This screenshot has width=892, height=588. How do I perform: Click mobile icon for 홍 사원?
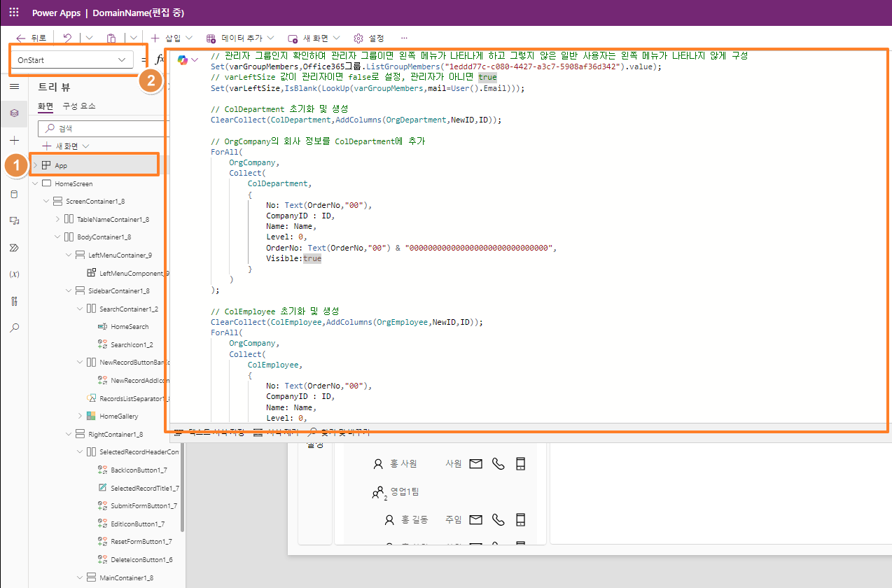(x=520, y=463)
